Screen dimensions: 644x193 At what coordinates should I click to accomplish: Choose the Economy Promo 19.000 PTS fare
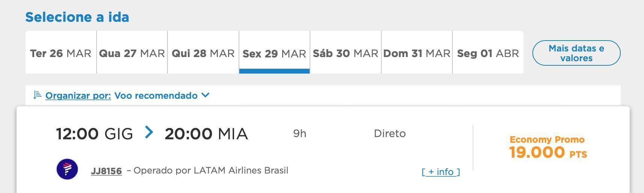548,148
